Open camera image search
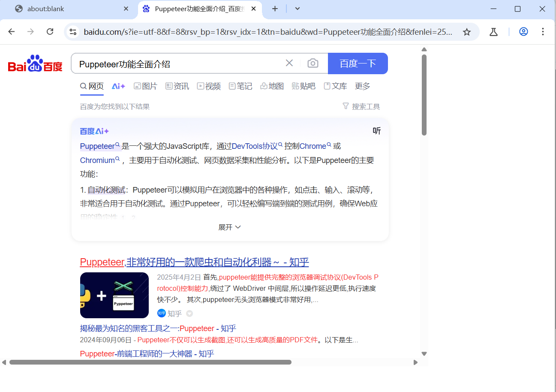556x392 pixels. point(313,63)
